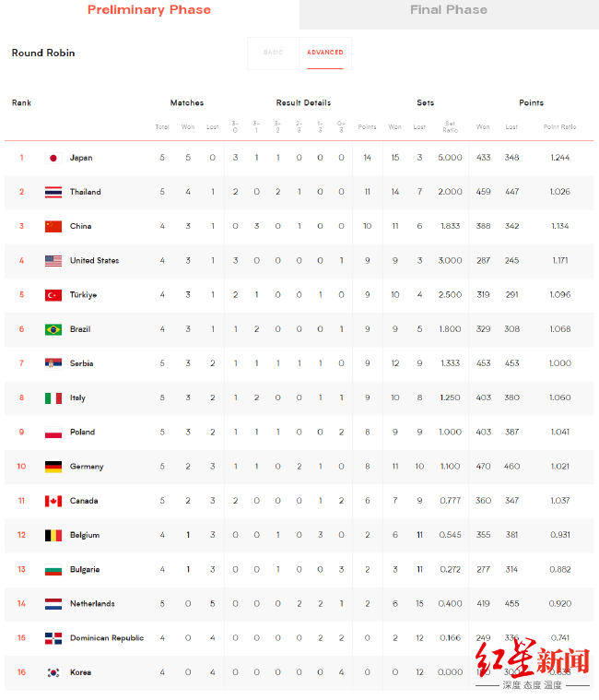This screenshot has width=599, height=700.
Task: Click the Netherlands flag icon
Action: 53,604
